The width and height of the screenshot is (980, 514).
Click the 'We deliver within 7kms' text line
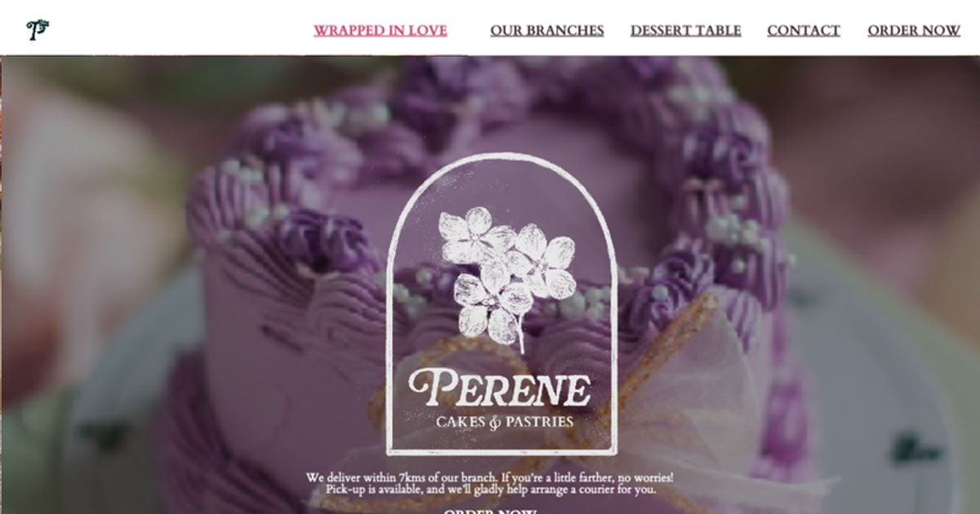[490, 477]
